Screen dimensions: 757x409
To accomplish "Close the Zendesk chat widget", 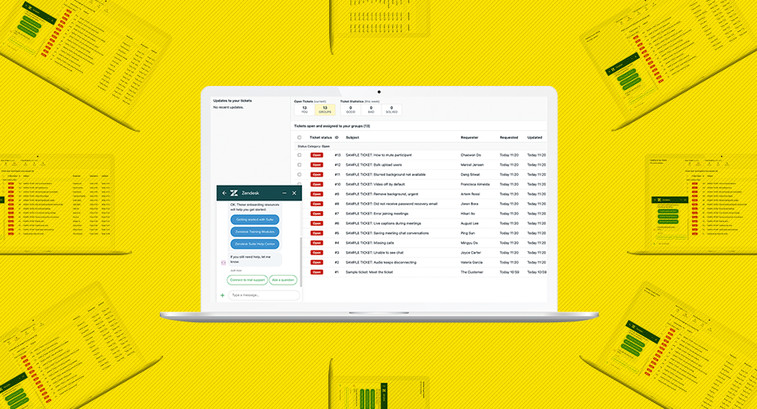I will coord(294,193).
